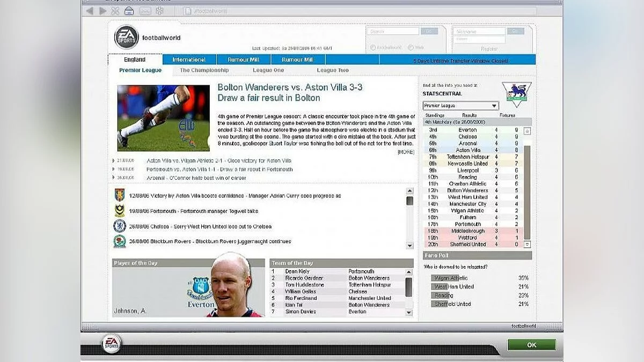Select the England tab
The height and width of the screenshot is (362, 644).
(135, 60)
